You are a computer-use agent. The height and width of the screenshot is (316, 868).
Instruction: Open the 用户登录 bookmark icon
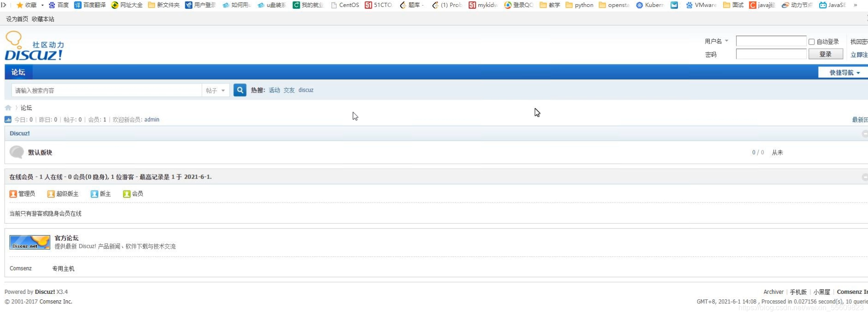(x=189, y=5)
